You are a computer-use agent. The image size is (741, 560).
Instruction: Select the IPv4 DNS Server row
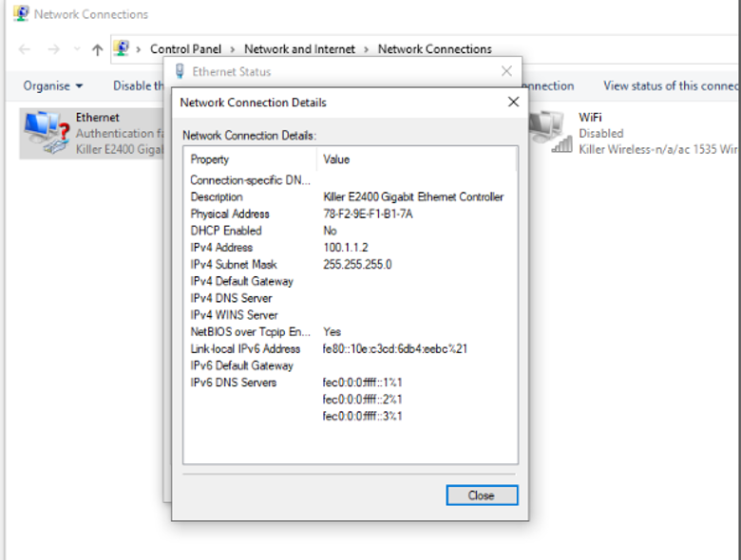(350, 298)
